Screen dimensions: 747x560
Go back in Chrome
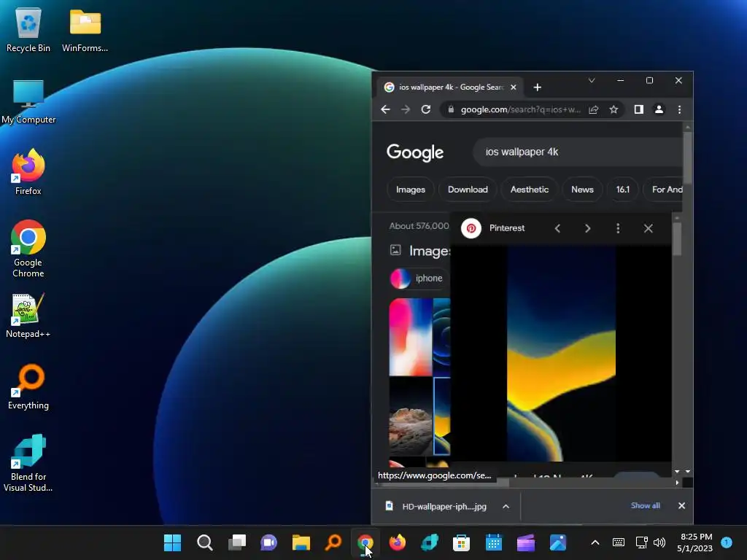pos(385,109)
